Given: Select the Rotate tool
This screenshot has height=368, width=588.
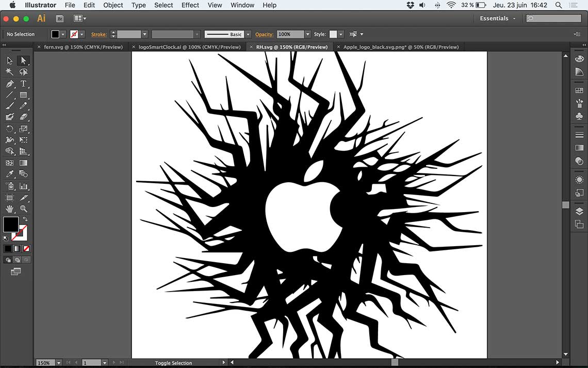Looking at the screenshot, I should 10,129.
